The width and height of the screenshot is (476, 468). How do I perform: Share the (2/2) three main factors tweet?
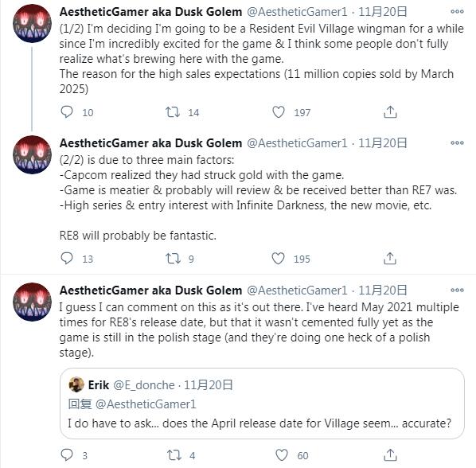pyautogui.click(x=390, y=259)
